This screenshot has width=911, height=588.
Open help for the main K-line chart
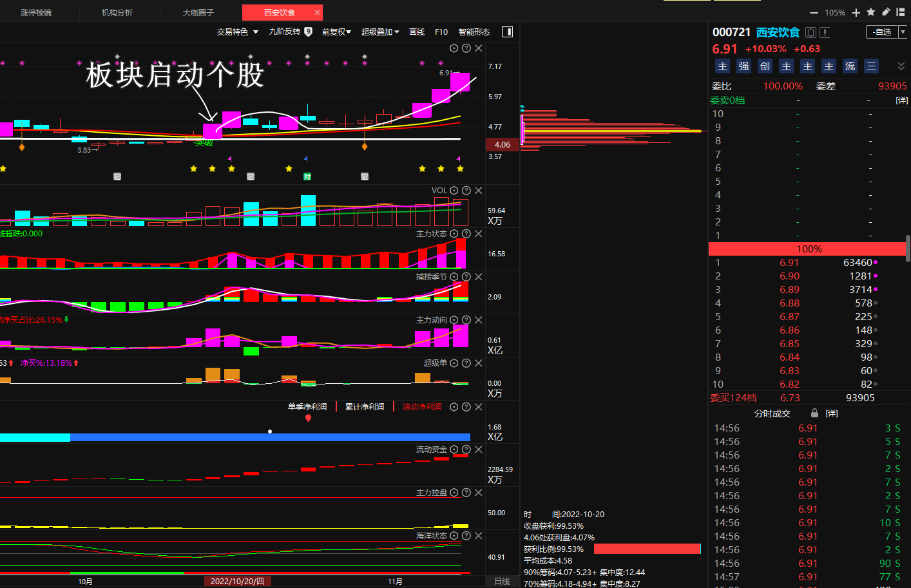coord(466,48)
